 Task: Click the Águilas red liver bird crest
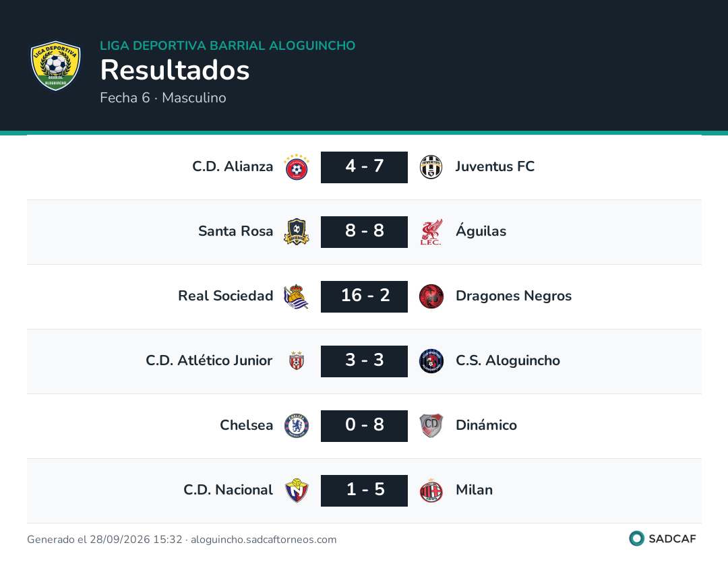coord(431,232)
